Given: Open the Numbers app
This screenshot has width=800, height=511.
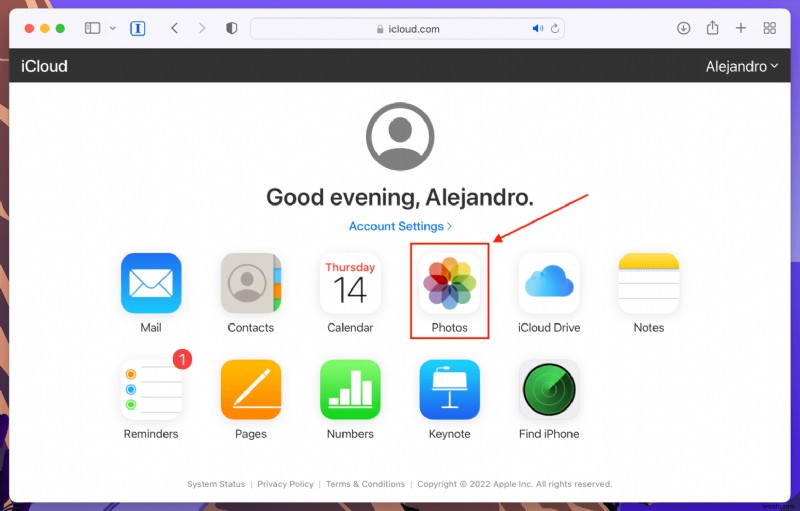Looking at the screenshot, I should point(350,390).
